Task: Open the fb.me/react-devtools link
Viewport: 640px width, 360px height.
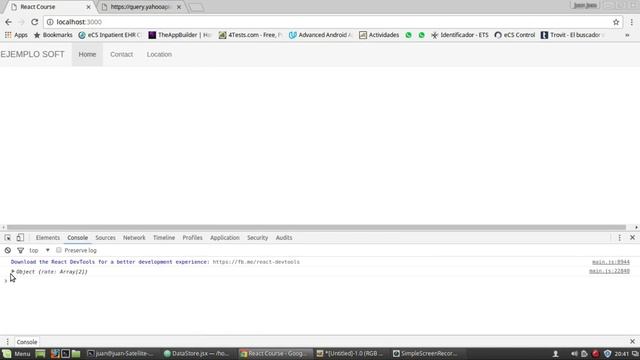Action: click(256, 262)
